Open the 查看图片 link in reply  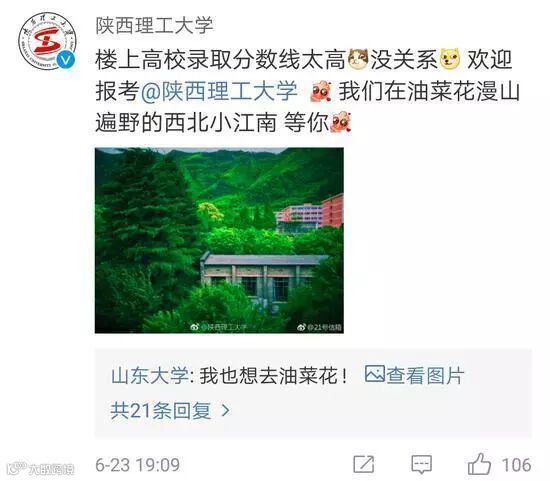(425, 376)
